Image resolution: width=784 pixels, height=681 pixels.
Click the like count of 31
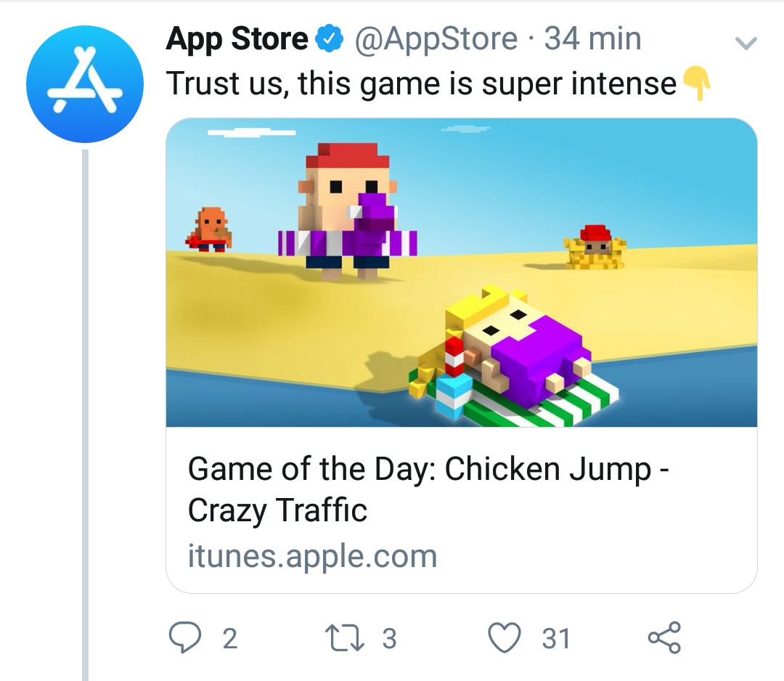pyautogui.click(x=556, y=639)
